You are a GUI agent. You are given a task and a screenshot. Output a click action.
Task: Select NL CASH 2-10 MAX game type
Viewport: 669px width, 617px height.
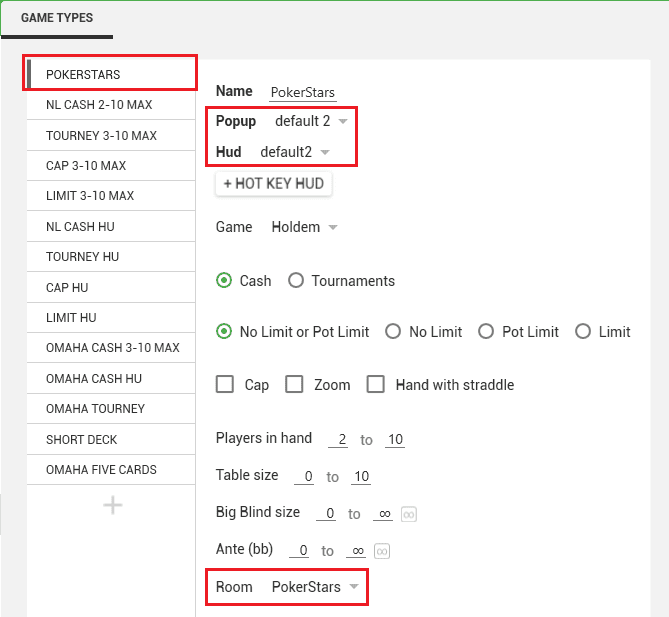[x=111, y=105]
